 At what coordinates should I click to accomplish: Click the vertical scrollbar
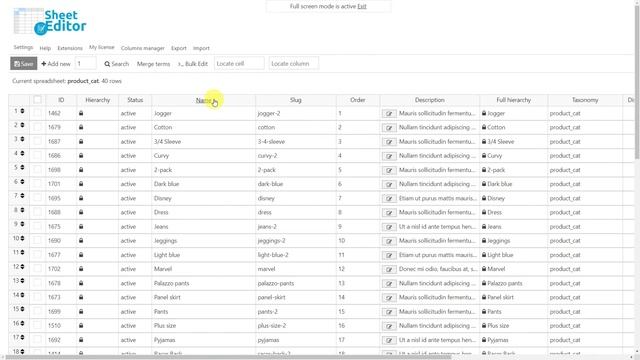coord(637,82)
